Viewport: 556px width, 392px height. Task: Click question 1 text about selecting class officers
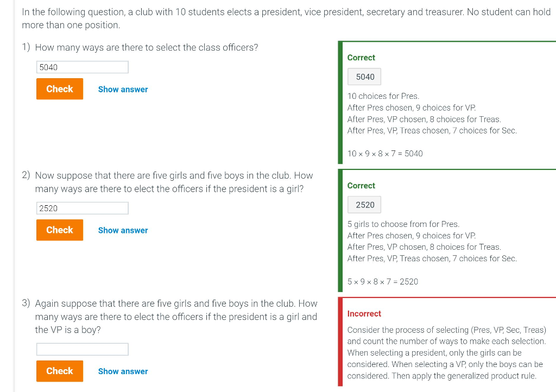click(x=147, y=47)
